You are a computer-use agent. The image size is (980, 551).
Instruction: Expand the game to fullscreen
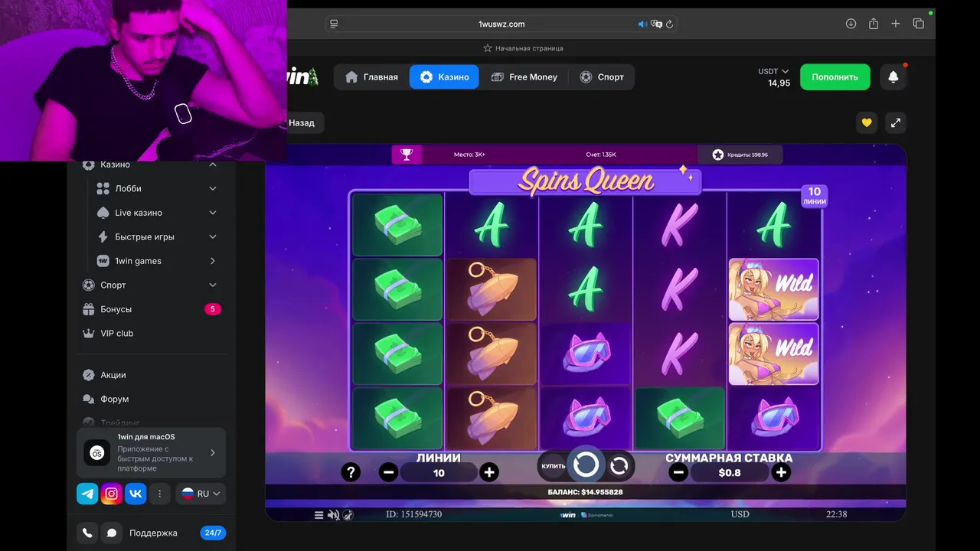pos(896,122)
